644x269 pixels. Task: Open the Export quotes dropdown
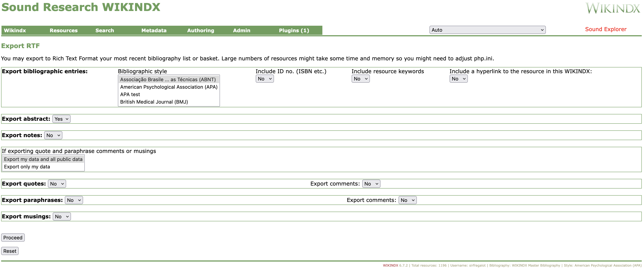(57, 184)
